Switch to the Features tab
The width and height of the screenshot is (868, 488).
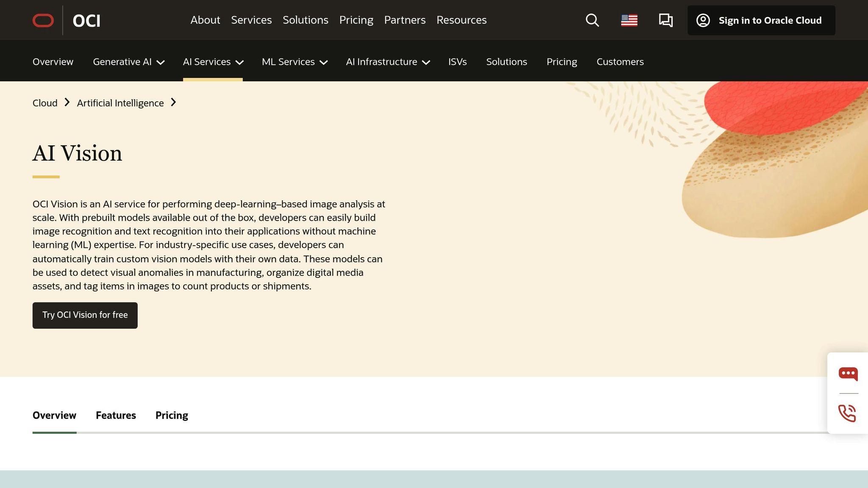[116, 415]
